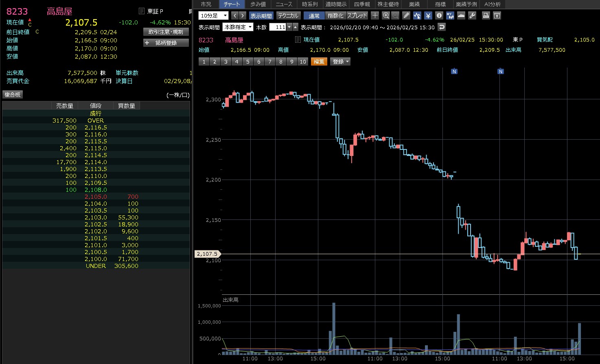
Task: Switch chart mode to スプレッド
Action: [357, 15]
